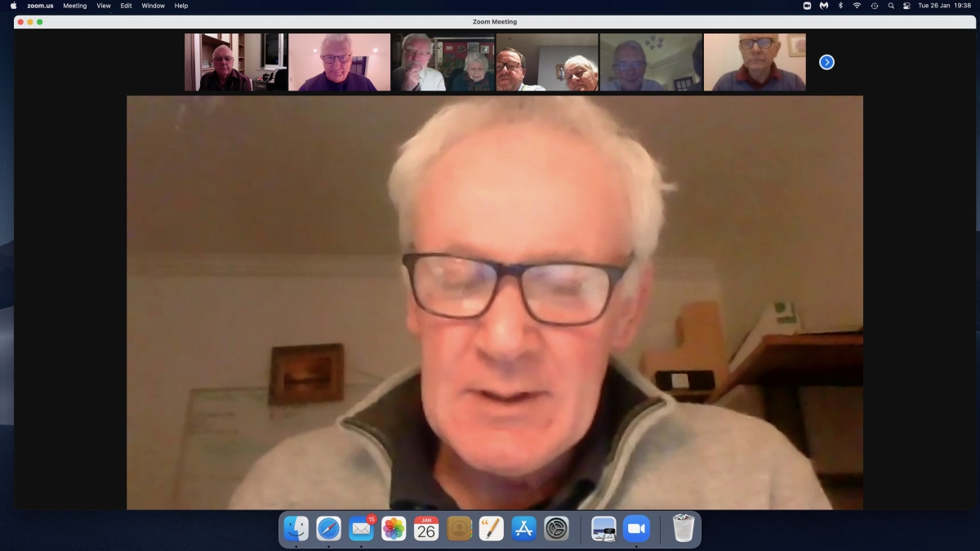Open the Trash in the Dock
Screen dimensions: 980x551
683,529
